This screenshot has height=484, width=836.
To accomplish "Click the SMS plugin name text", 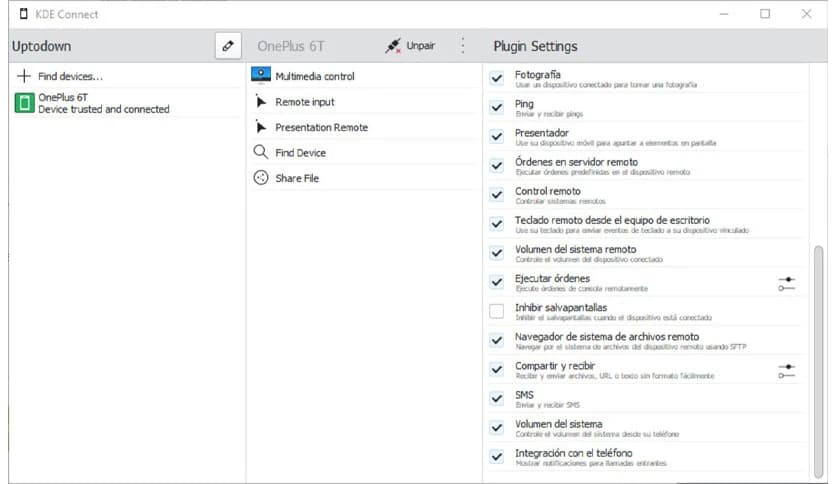I will click(x=524, y=395).
